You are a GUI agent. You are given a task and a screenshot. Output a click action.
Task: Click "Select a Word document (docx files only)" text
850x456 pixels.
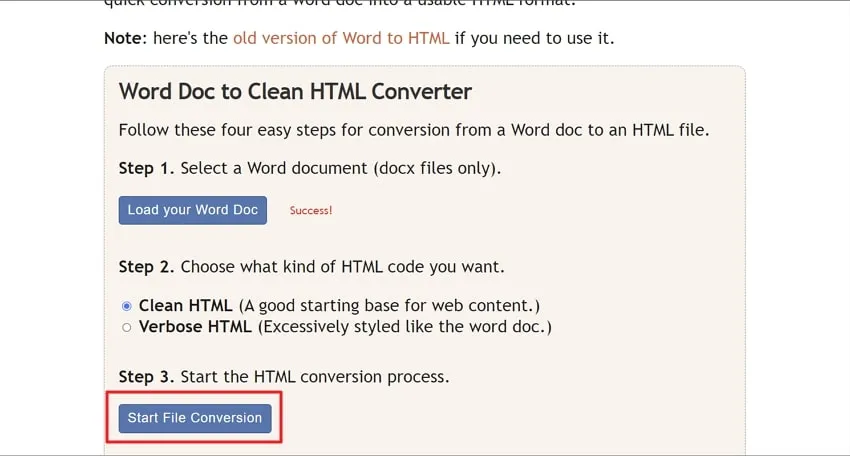[x=341, y=168]
